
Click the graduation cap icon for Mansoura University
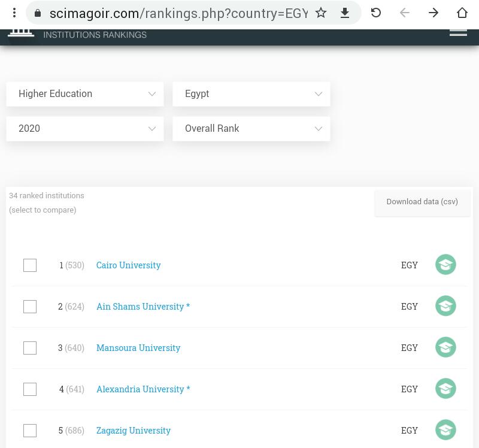click(445, 347)
